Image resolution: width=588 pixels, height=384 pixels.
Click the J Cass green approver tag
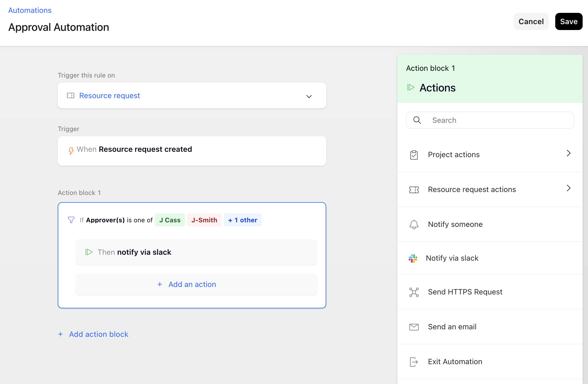(x=170, y=220)
